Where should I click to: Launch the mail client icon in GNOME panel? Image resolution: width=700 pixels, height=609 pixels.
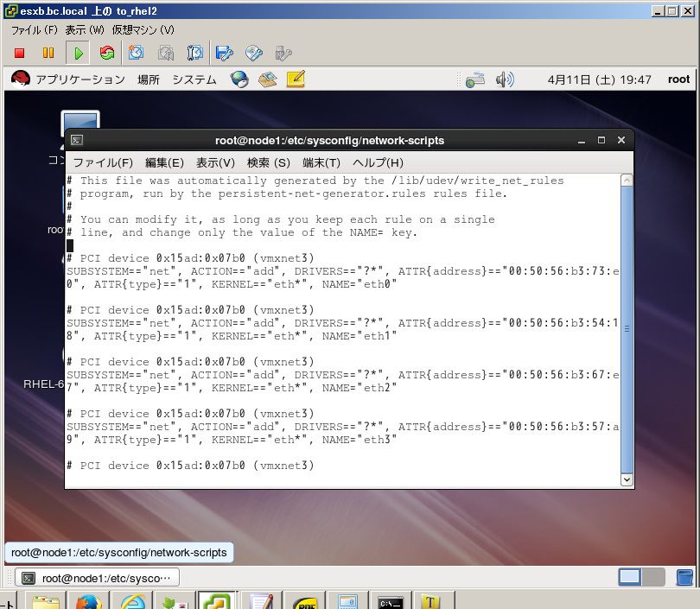(x=267, y=79)
